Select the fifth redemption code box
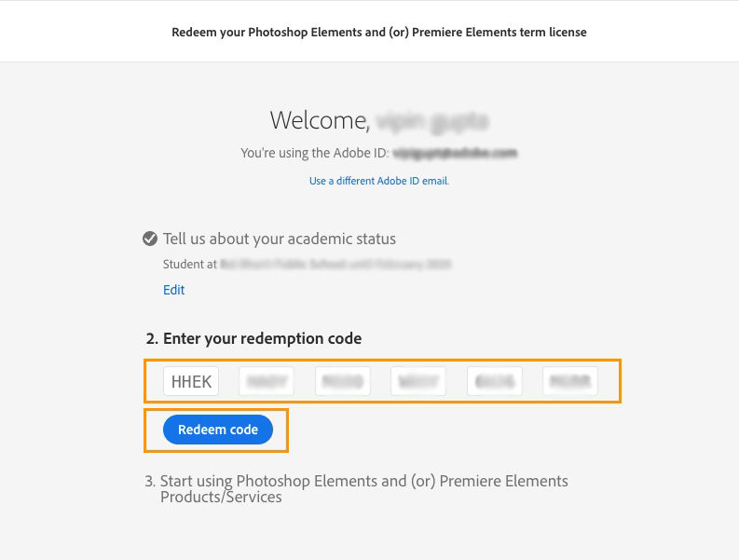739x560 pixels. (494, 381)
